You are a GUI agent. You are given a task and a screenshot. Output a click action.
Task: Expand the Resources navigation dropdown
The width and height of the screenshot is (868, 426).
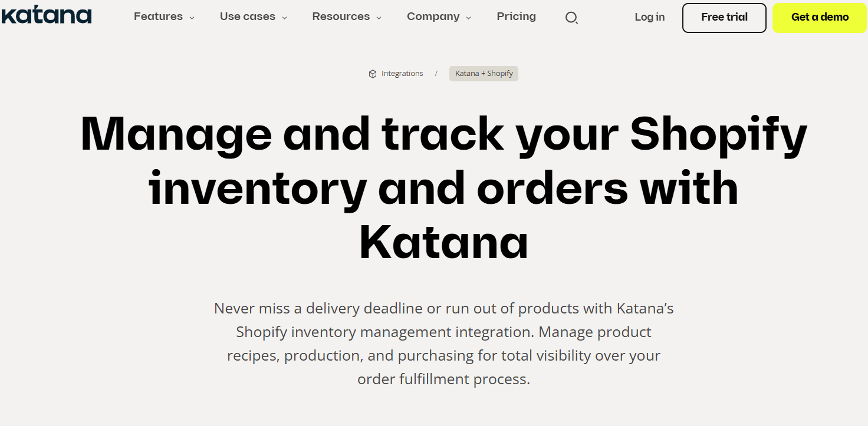(x=346, y=16)
